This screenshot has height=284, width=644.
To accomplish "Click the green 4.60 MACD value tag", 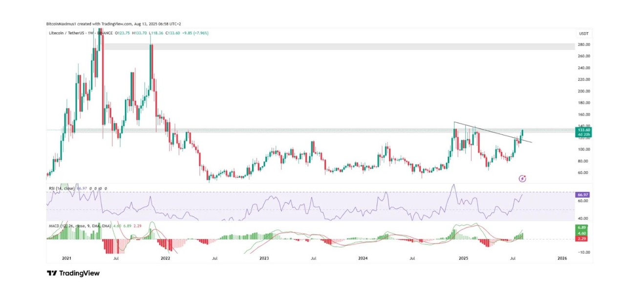I will [582, 233].
